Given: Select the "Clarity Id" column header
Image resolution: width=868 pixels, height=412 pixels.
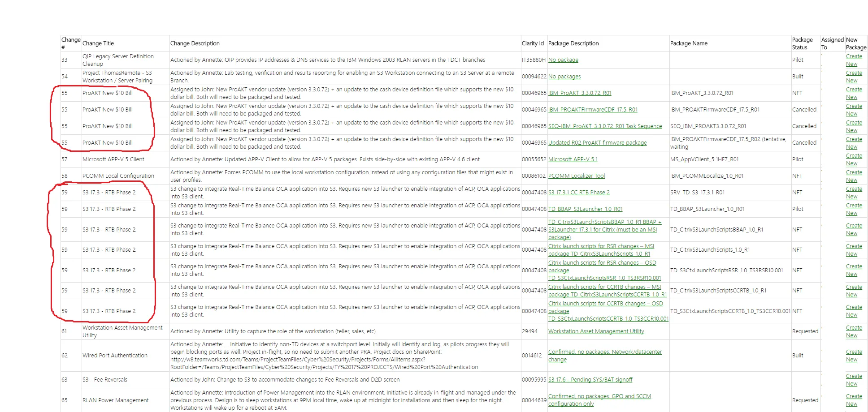Looking at the screenshot, I should 533,43.
